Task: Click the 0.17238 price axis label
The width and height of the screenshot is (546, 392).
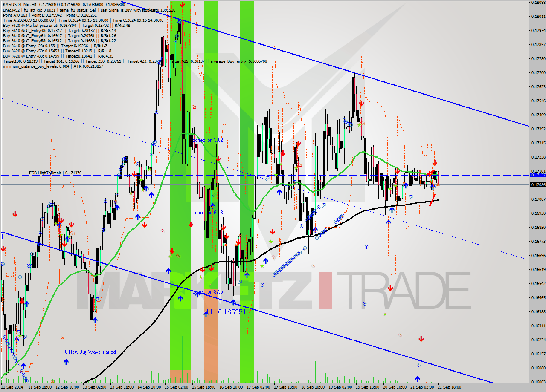Action: point(538,157)
